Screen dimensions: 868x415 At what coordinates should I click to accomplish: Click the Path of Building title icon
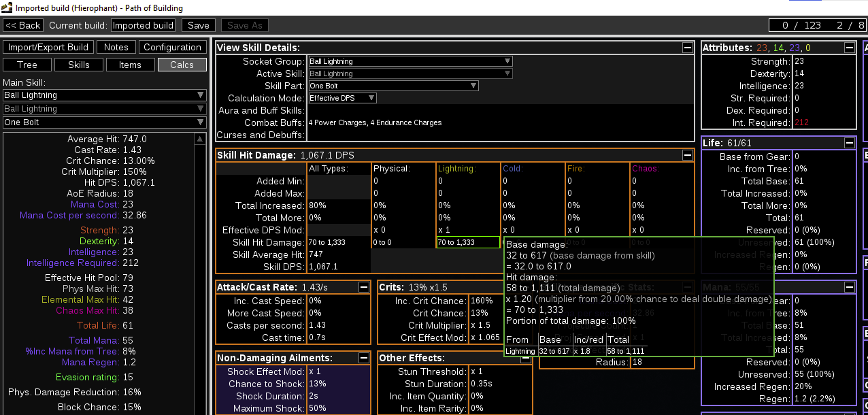coord(6,7)
